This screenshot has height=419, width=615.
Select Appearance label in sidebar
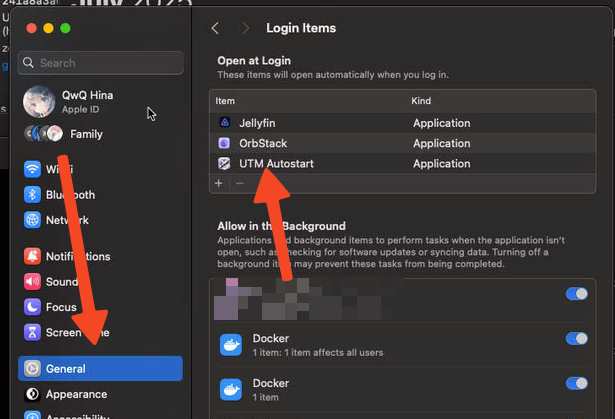(76, 394)
